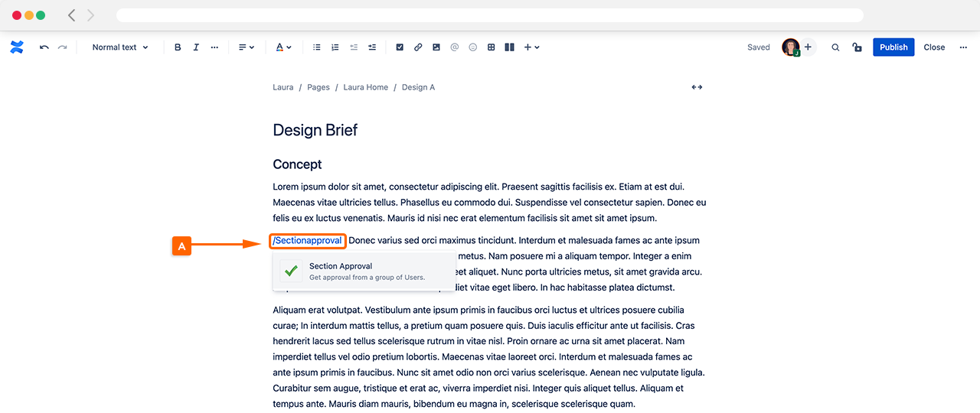Expand the text alignment dropdown
980x413 pixels.
tap(246, 47)
